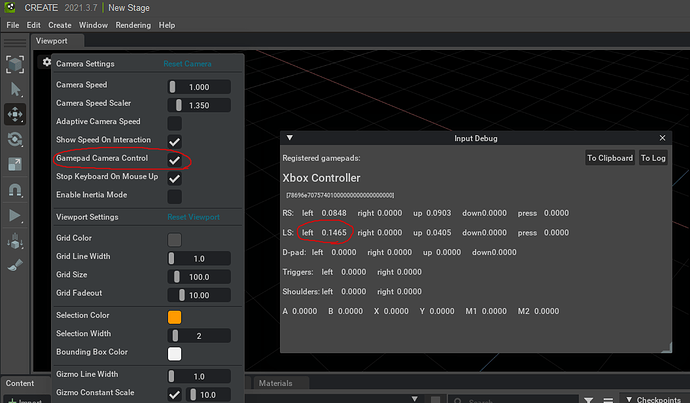The height and width of the screenshot is (403, 690).
Task: Open the hamburger options menu at bottom
Action: (608, 399)
